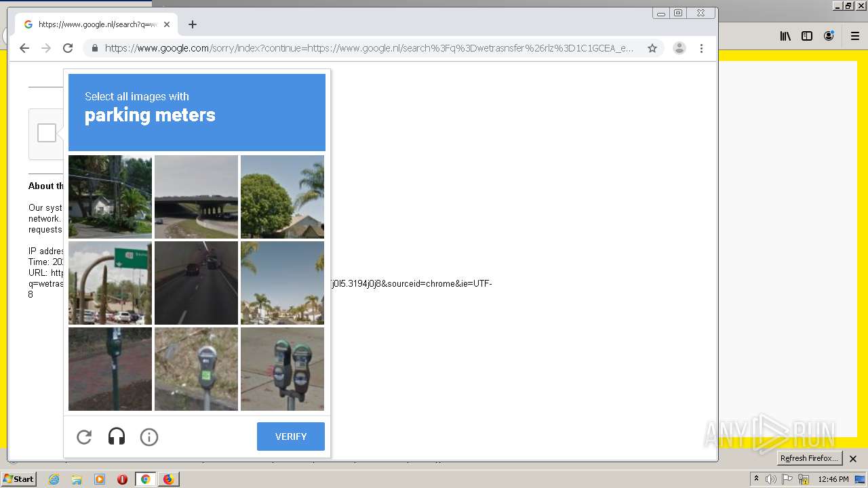Select the tile with the round green tree
This screenshot has height=488, width=868.
[282, 197]
